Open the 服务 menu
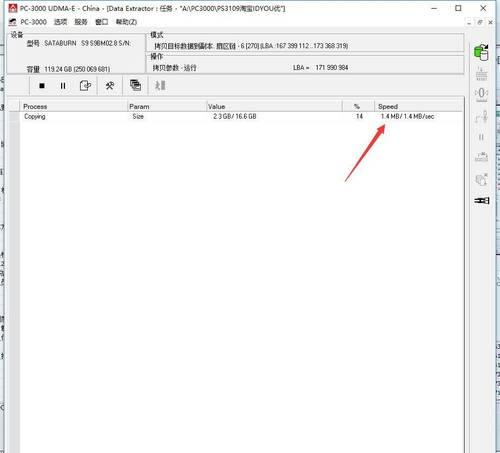Image resolution: width=500 pixels, height=453 pixels. pyautogui.click(x=81, y=22)
